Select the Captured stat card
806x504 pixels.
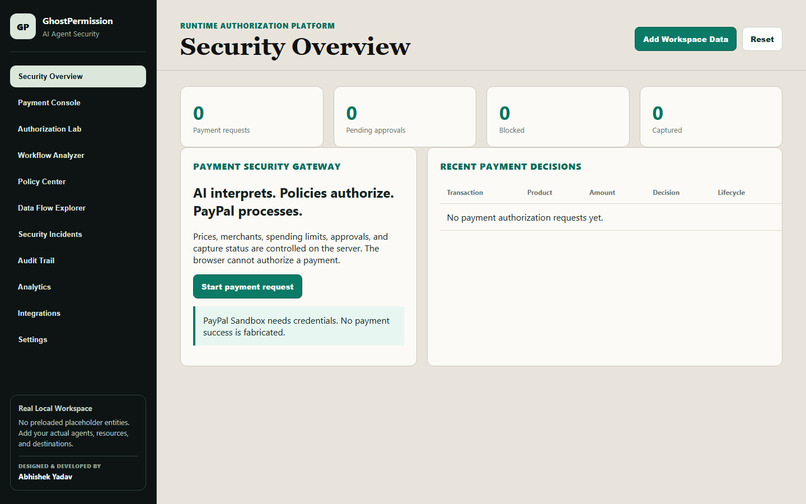coord(711,117)
